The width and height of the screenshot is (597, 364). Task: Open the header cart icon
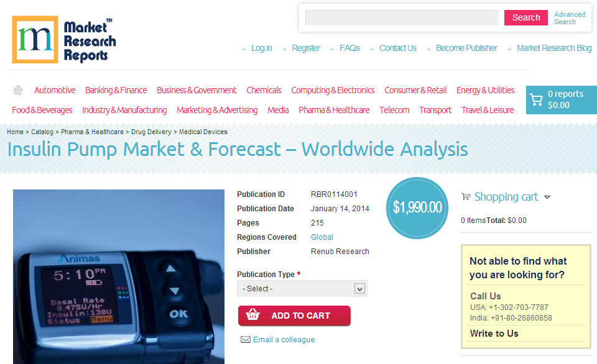click(537, 99)
